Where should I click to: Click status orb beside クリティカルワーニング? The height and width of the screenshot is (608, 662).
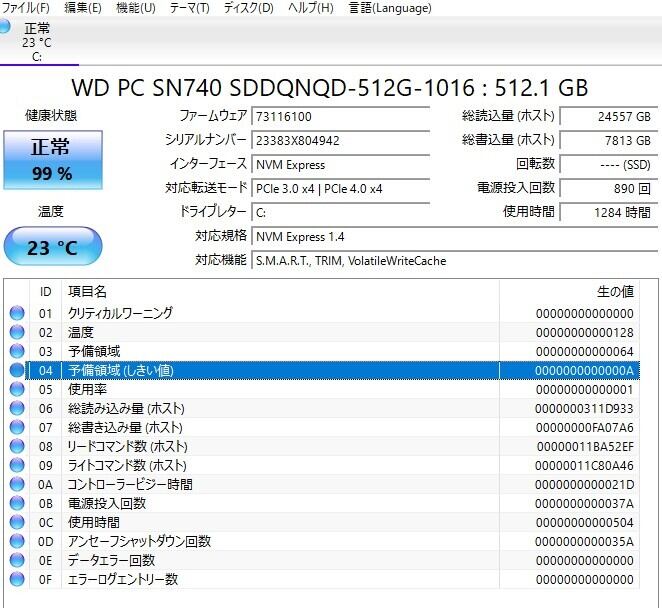(17, 313)
